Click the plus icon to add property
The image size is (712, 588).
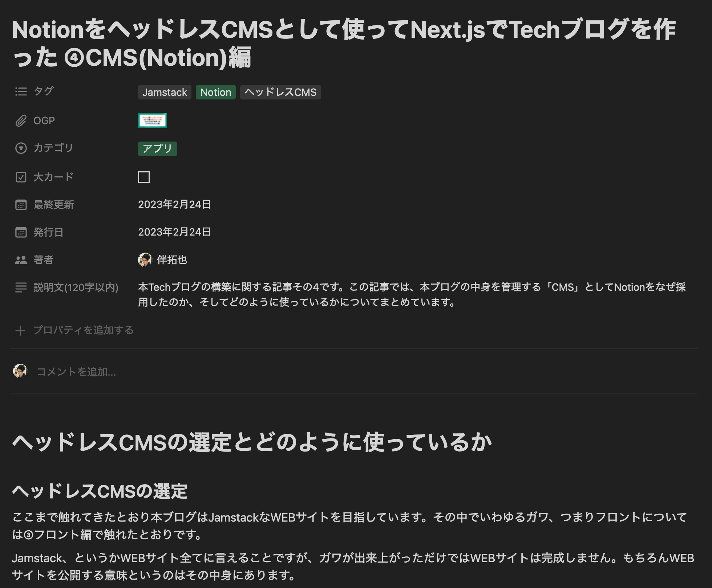tap(20, 330)
